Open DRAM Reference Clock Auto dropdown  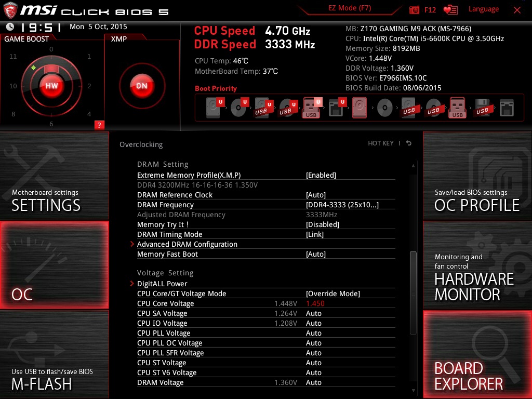click(x=316, y=195)
